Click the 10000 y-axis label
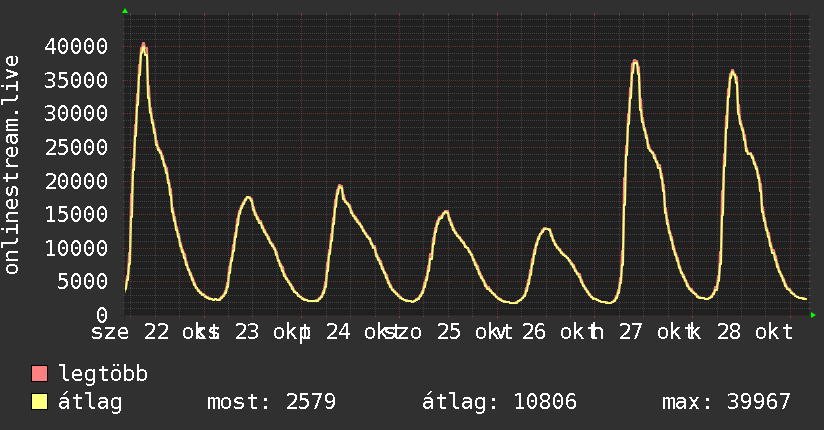Screen dimensions: 824x430 click(x=76, y=248)
